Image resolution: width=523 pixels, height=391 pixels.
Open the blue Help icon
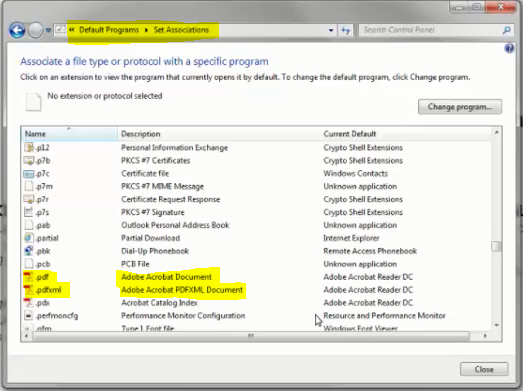click(509, 49)
